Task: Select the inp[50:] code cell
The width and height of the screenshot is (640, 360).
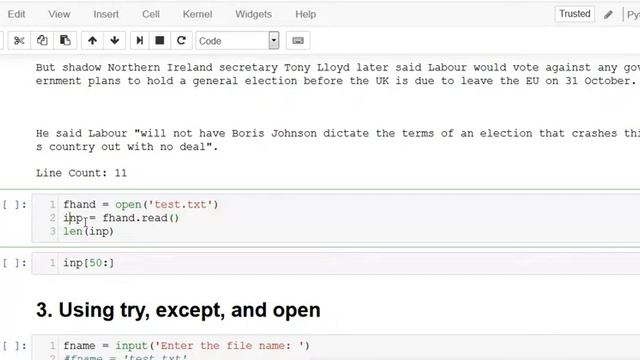Action: coord(336,263)
